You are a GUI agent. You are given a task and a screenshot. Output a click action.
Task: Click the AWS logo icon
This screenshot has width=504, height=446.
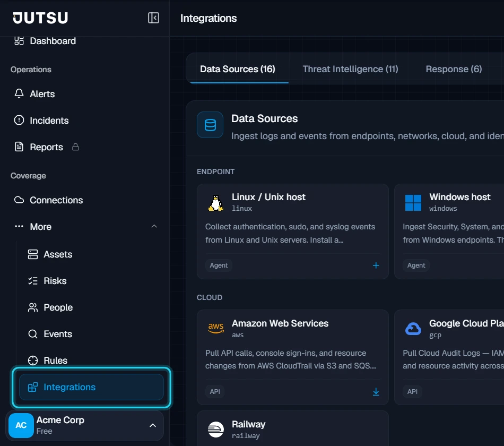tap(216, 328)
